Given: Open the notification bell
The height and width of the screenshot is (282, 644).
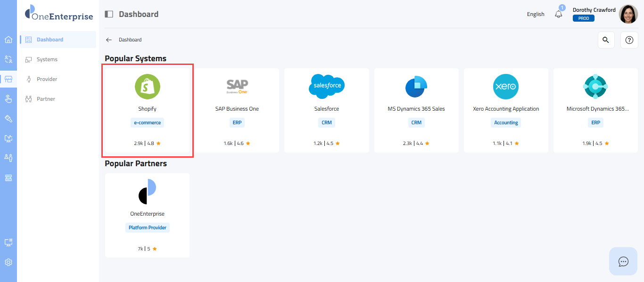Looking at the screenshot, I should coord(559,14).
